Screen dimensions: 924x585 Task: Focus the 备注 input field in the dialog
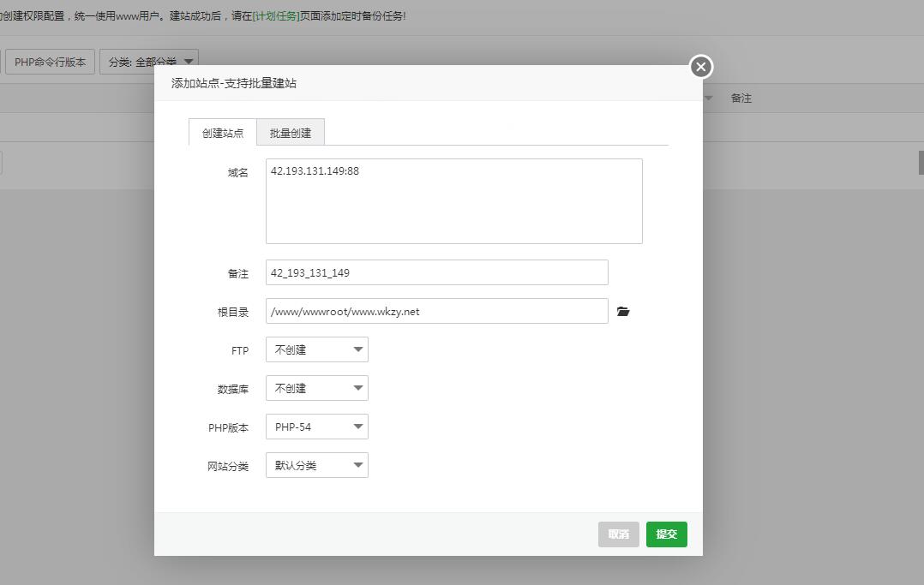[x=436, y=272]
